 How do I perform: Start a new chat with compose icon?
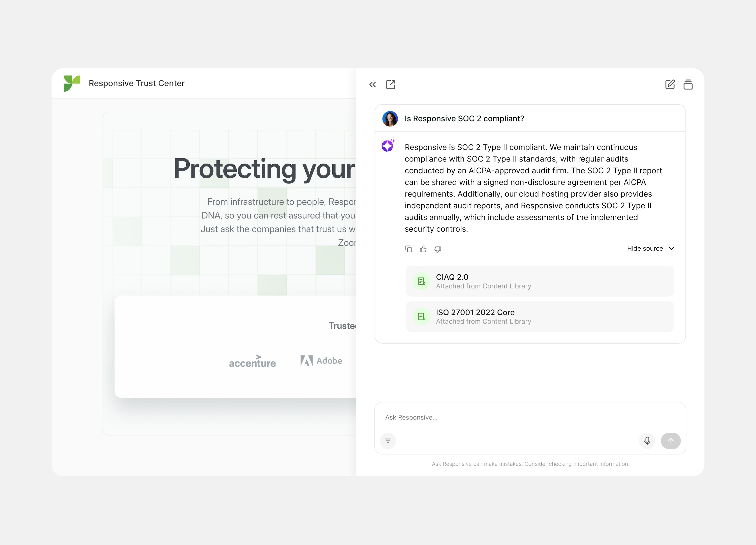[x=670, y=85]
